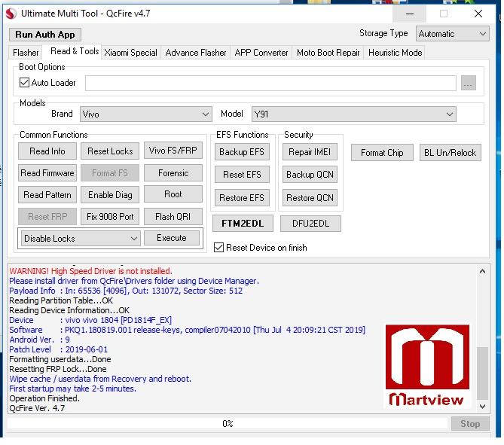
Task: Open the Model dropdown showing Y91
Action: 353,114
